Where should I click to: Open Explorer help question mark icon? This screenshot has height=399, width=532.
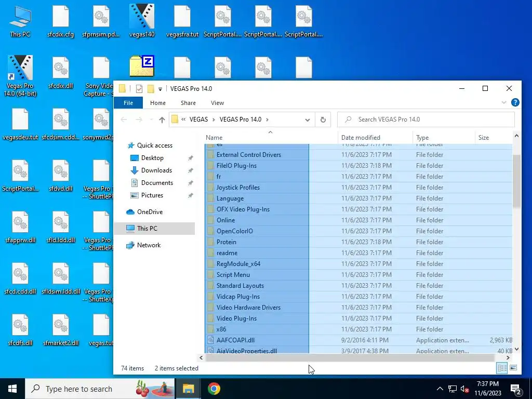515,102
